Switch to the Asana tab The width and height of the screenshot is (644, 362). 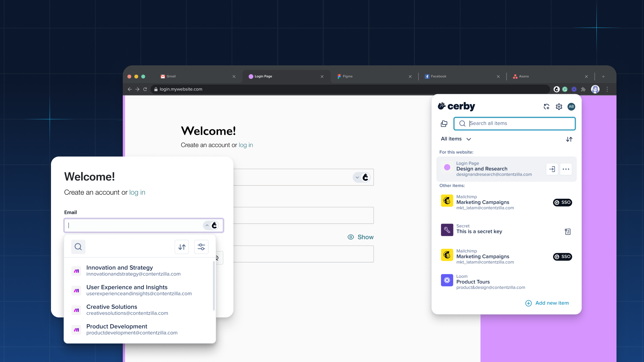(x=550, y=76)
